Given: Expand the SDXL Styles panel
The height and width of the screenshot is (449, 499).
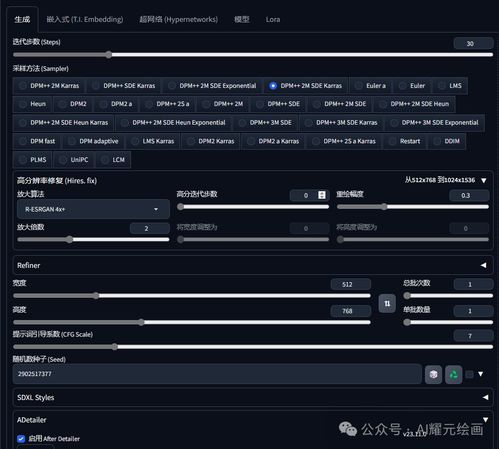Looking at the screenshot, I should click(253, 397).
